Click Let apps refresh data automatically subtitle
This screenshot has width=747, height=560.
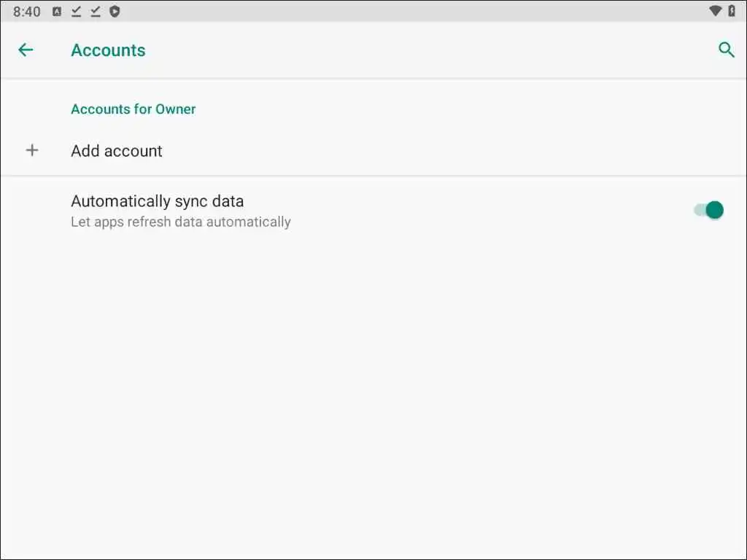(180, 222)
